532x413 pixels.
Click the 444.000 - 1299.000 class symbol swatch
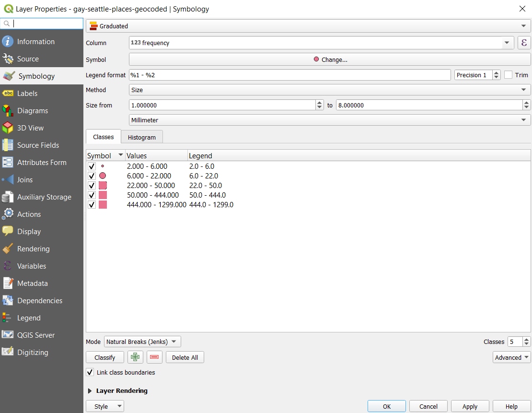click(x=103, y=205)
